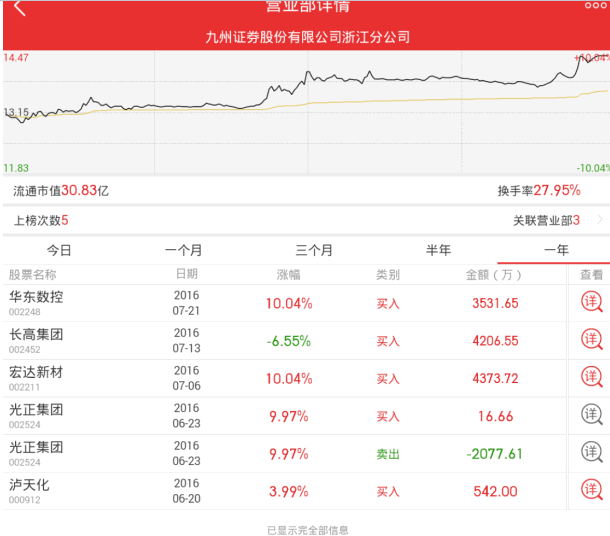This screenshot has height=536, width=610.
Task: Expand 关联营业部 chevron arrow
Action: click(600, 220)
